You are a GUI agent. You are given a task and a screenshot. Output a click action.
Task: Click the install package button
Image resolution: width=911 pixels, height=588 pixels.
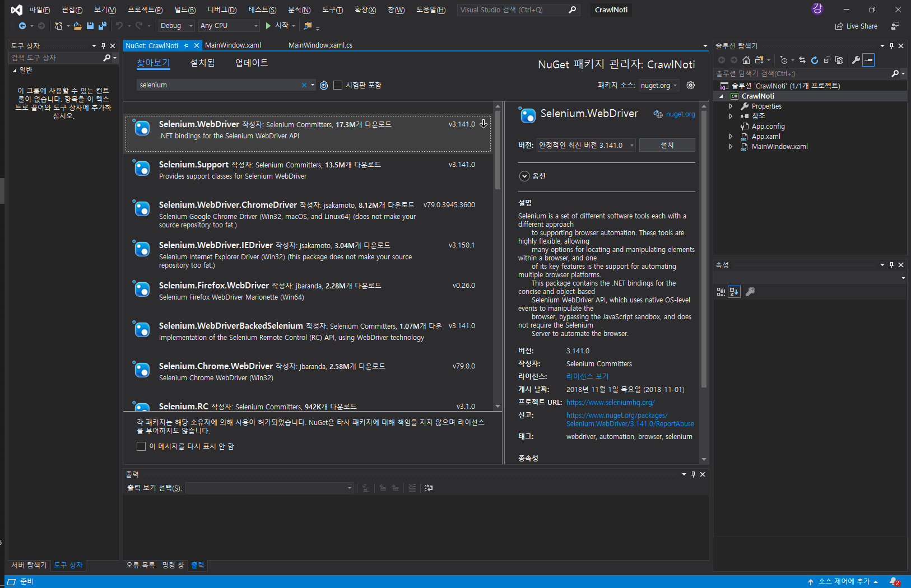[x=667, y=145]
